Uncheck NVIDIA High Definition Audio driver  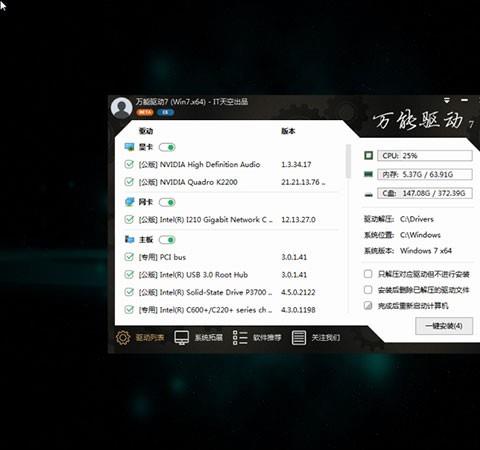(129, 164)
